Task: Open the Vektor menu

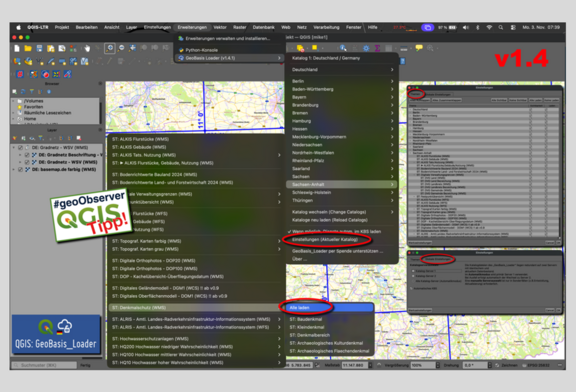Action: 220,28
